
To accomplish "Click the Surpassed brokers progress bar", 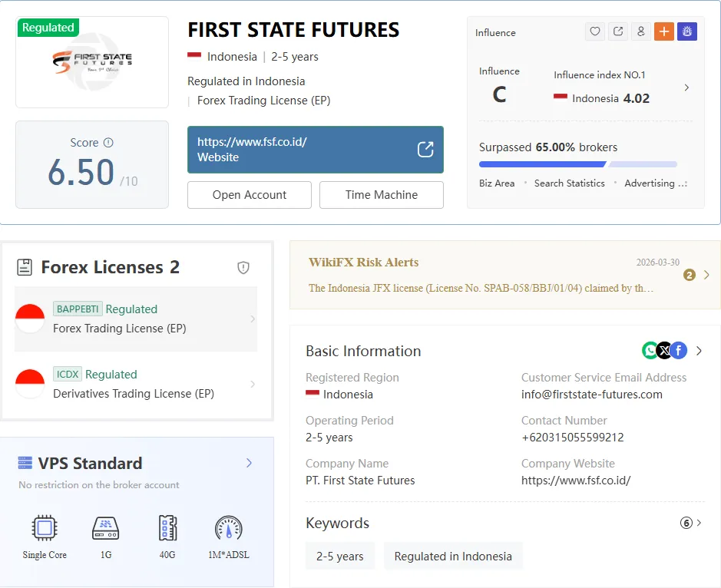I will tap(578, 164).
